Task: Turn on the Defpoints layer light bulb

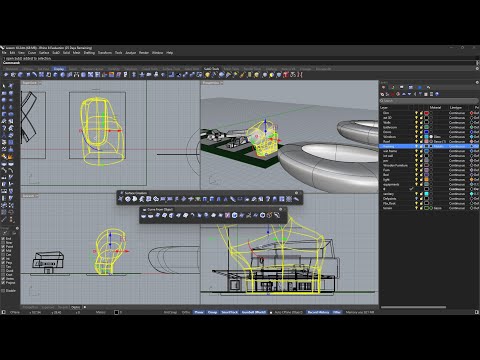Action: click(416, 199)
